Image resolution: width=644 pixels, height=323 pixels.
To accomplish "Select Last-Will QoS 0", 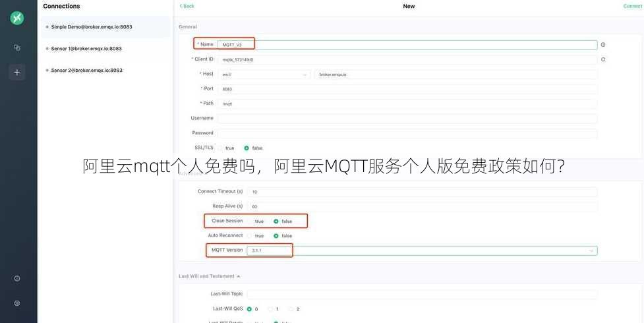I will coord(252,309).
